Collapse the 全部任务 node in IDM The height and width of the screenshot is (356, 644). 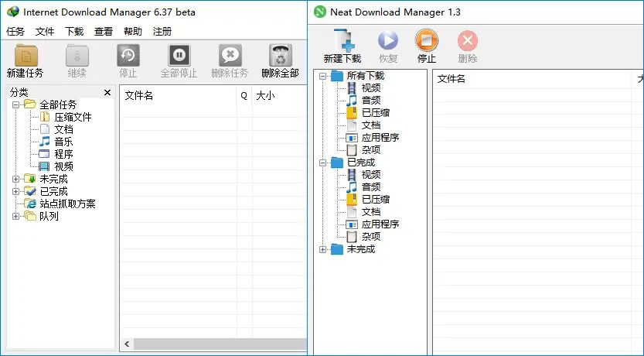pos(15,104)
